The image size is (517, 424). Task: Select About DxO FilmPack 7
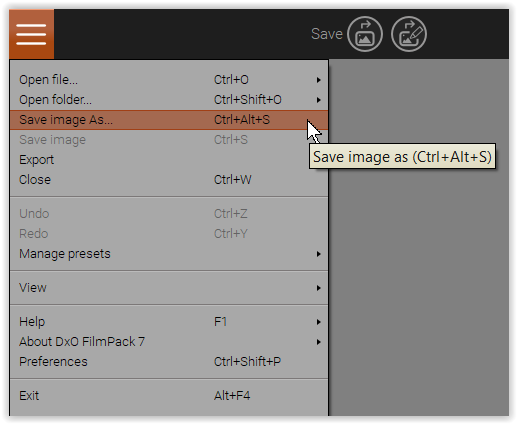click(x=169, y=342)
